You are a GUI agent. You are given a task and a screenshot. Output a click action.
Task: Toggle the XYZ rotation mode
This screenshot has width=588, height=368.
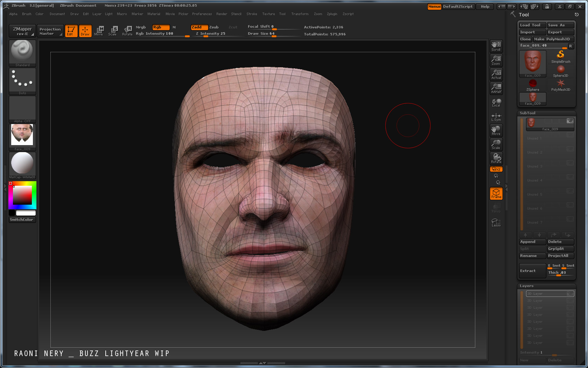pyautogui.click(x=496, y=169)
